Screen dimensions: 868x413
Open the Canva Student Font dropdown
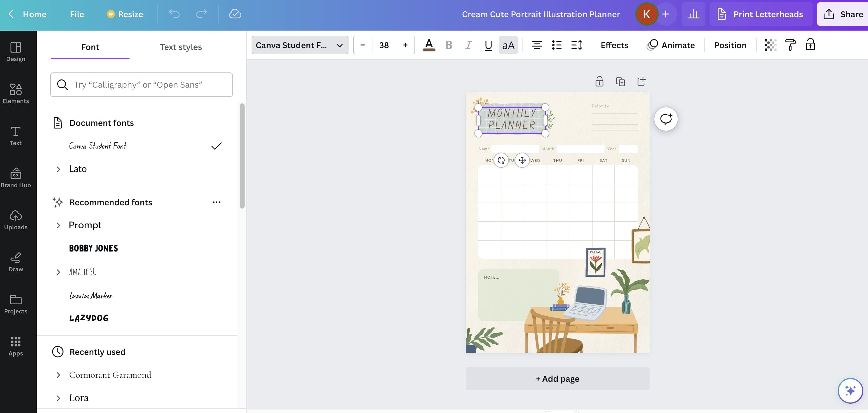pos(299,45)
